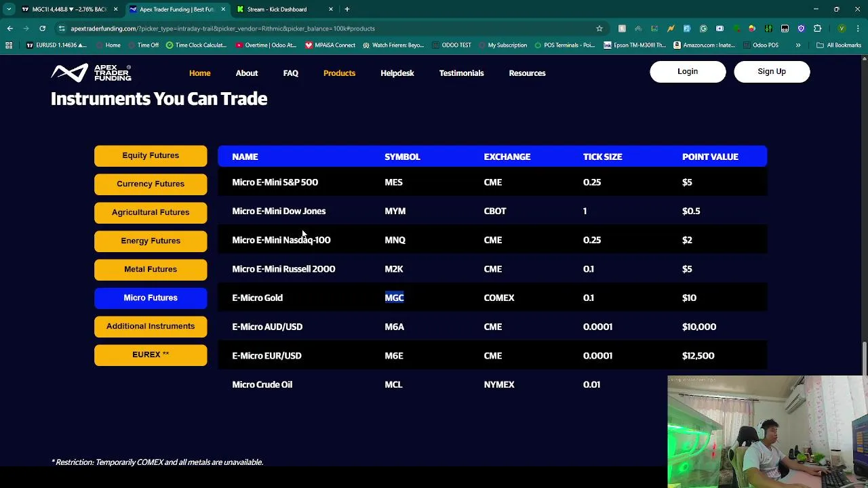Click the Grammarly extension icon

point(703,28)
